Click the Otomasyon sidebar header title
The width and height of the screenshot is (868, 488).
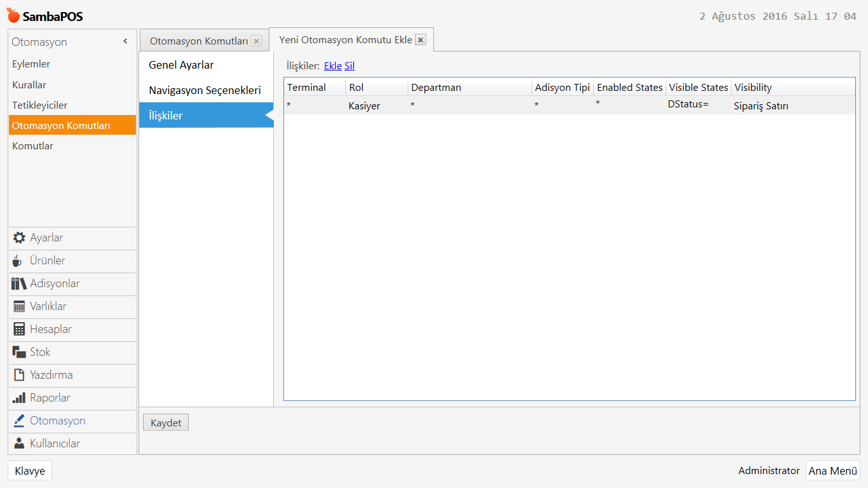(x=39, y=42)
